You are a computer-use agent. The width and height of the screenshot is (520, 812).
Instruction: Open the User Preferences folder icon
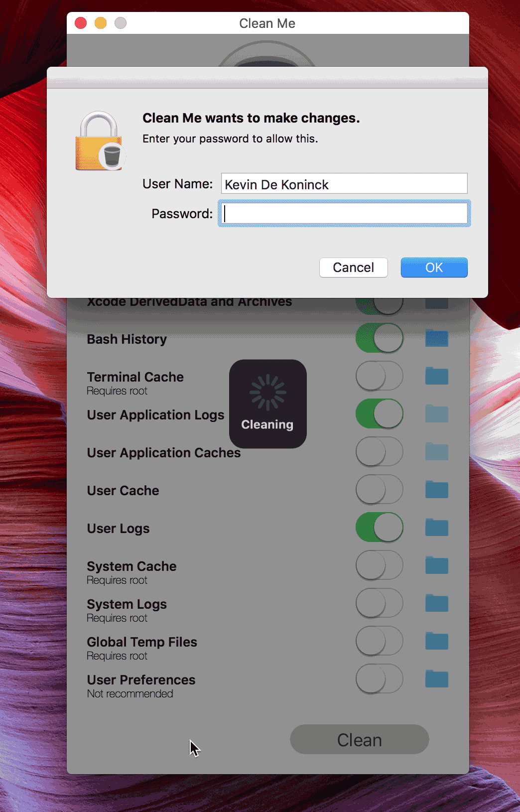click(437, 679)
